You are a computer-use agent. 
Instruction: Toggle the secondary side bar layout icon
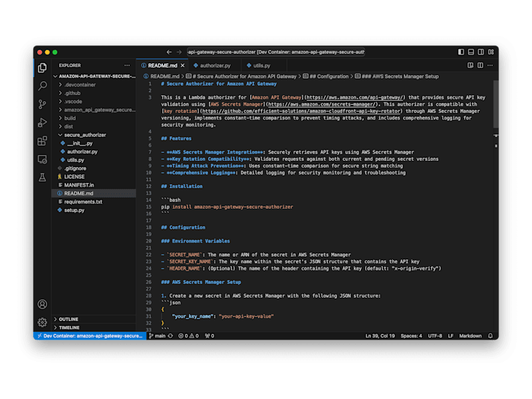[x=481, y=52]
